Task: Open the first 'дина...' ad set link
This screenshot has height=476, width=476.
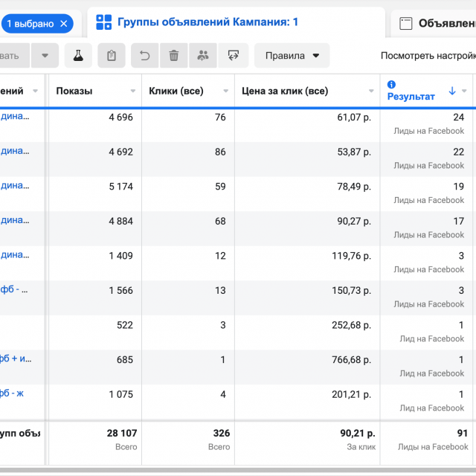Action: [15, 117]
